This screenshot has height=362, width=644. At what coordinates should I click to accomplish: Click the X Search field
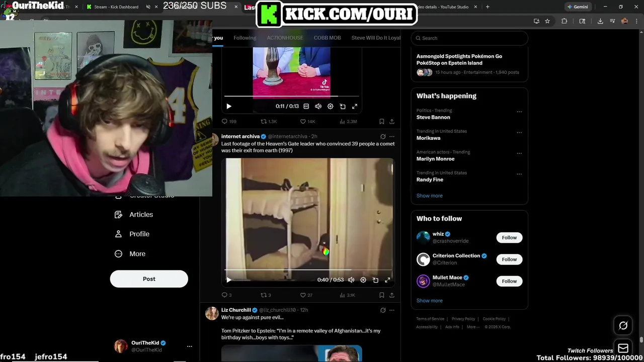click(x=469, y=38)
